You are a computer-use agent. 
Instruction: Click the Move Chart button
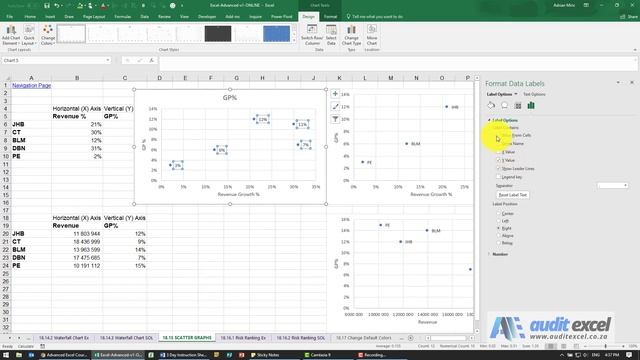pos(372,35)
